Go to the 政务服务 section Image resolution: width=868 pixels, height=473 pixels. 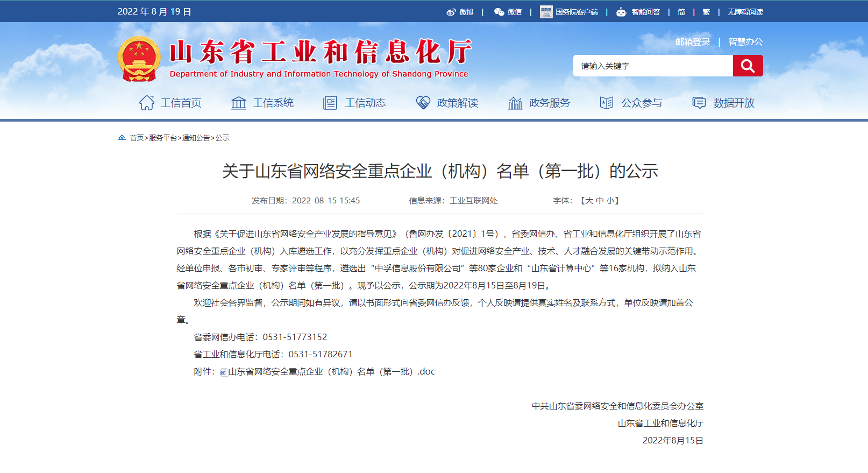coord(549,103)
